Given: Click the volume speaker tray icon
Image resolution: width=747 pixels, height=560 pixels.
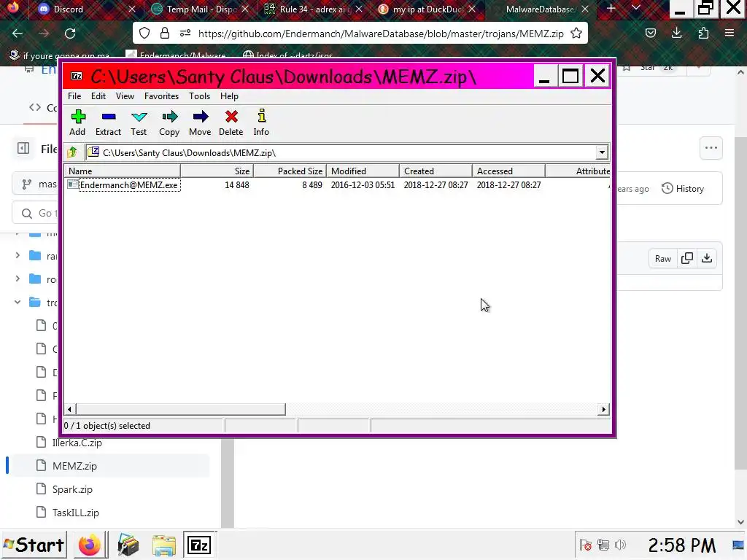Looking at the screenshot, I should pyautogui.click(x=620, y=545).
